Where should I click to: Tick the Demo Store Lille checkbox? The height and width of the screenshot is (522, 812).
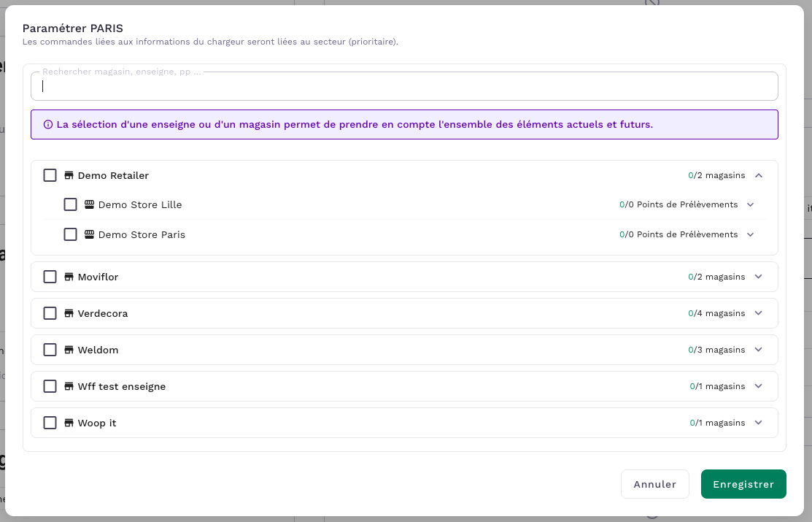(x=70, y=204)
